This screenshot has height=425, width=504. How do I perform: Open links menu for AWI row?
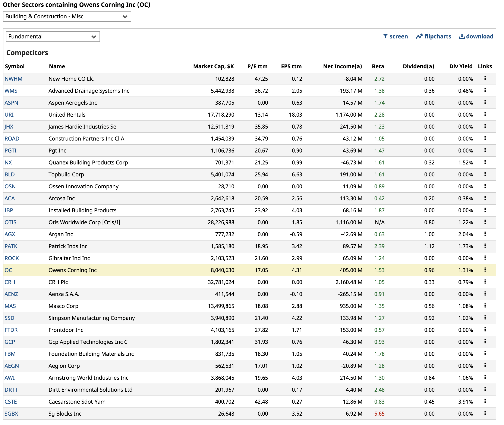[485, 377]
